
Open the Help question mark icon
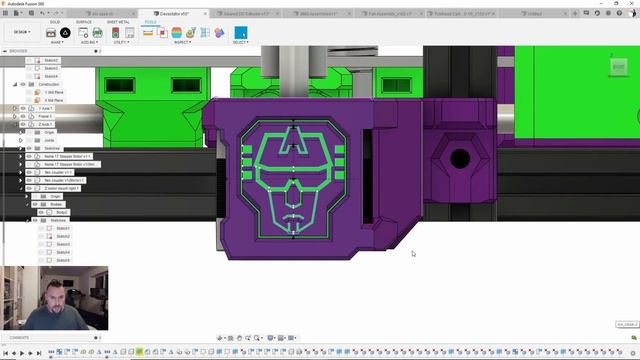619,13
